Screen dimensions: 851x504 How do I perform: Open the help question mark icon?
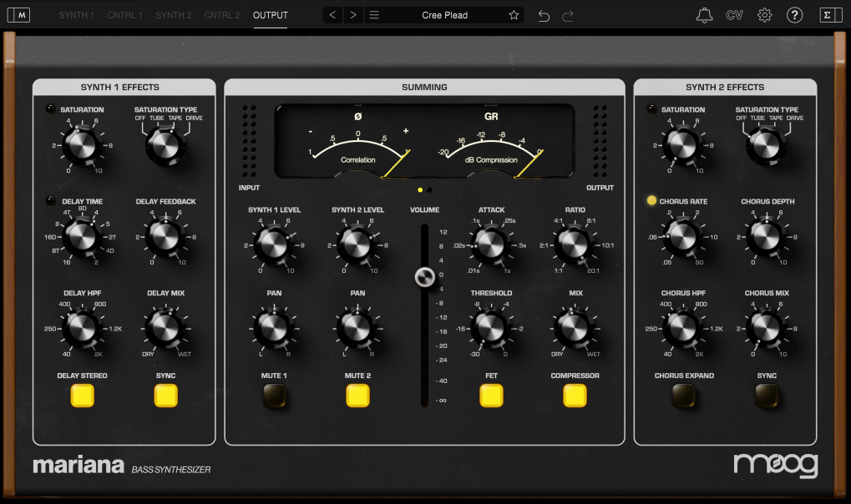point(795,15)
